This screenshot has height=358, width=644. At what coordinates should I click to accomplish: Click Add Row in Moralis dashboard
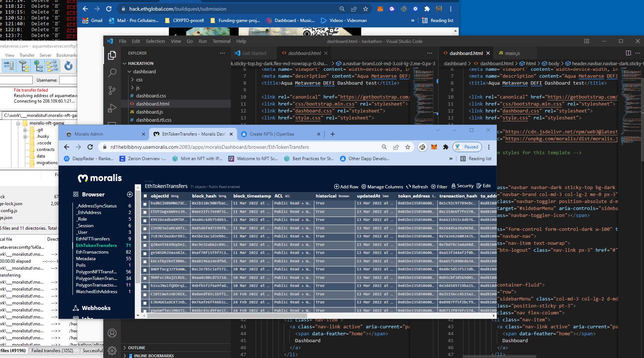click(346, 187)
